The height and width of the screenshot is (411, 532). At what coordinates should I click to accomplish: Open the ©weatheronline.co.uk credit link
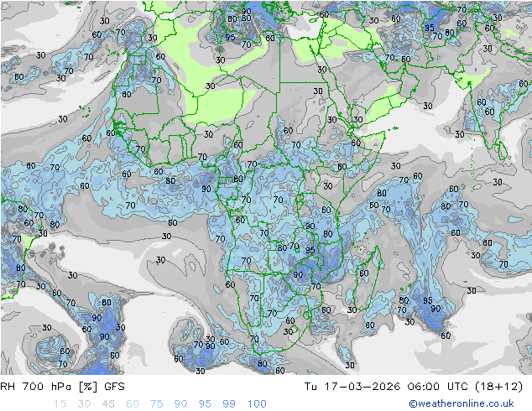click(x=461, y=403)
